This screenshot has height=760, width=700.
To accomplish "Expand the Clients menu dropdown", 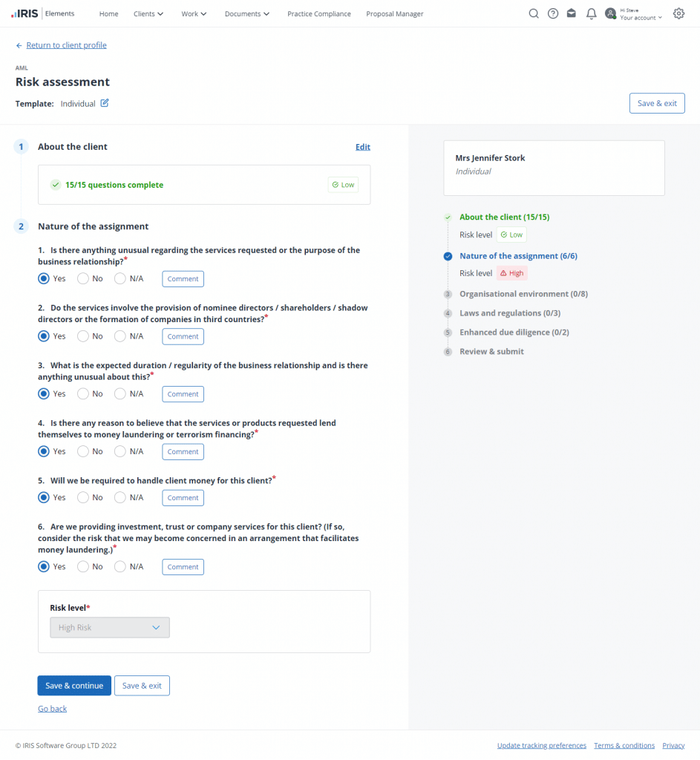I will (148, 14).
